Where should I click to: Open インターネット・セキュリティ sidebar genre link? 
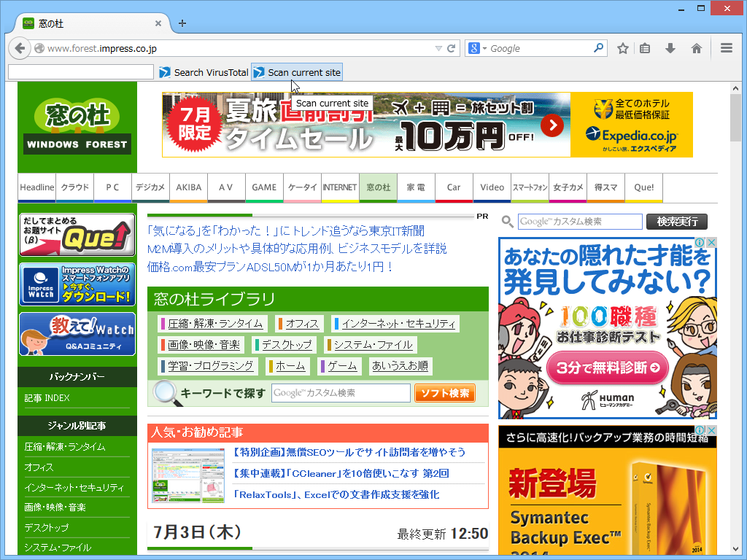(74, 487)
